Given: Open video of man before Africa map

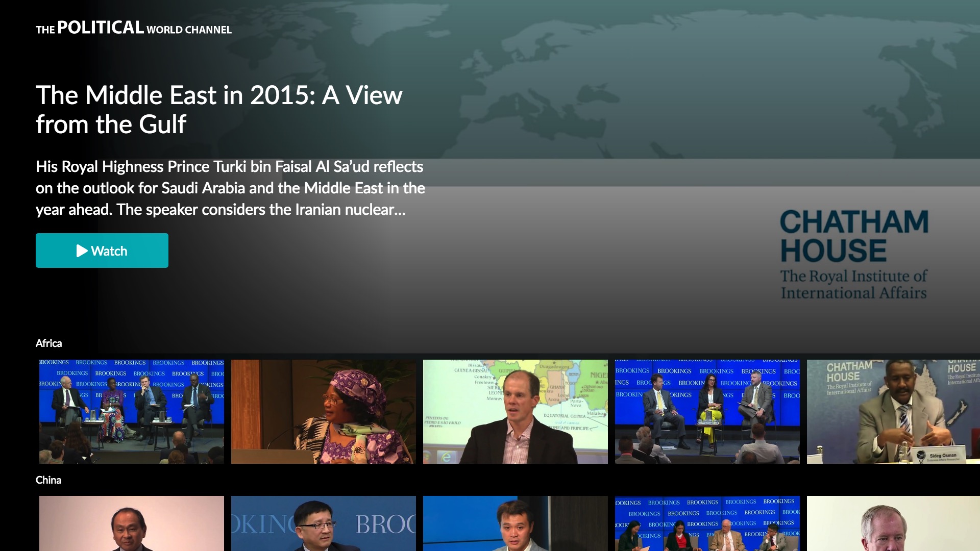Looking at the screenshot, I should point(516,412).
